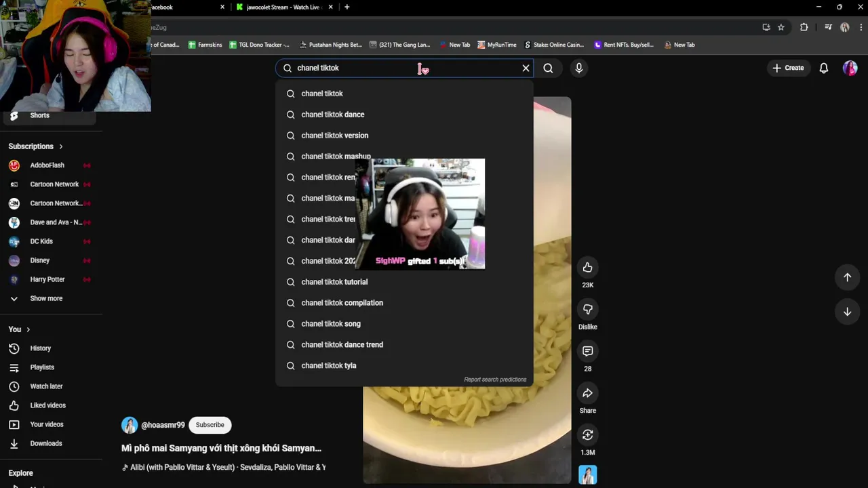Open Downloads in sidebar
The height and width of the screenshot is (488, 868).
click(x=51, y=443)
